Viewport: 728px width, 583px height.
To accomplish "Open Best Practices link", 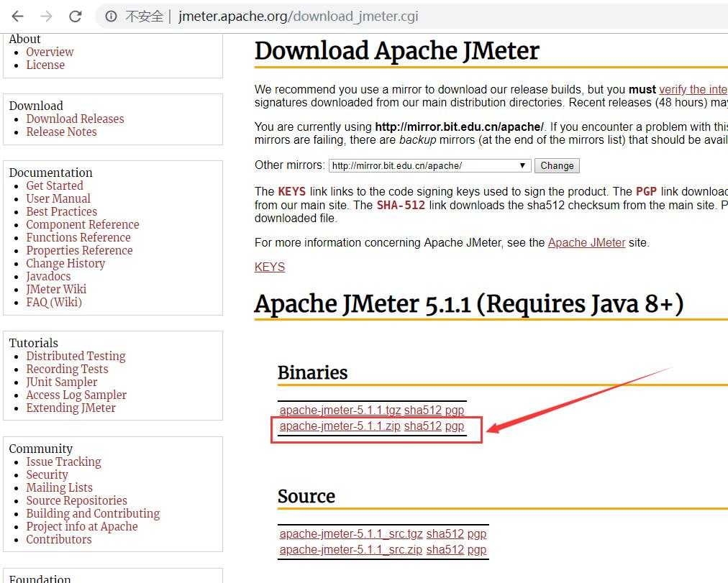I will tap(62, 211).
